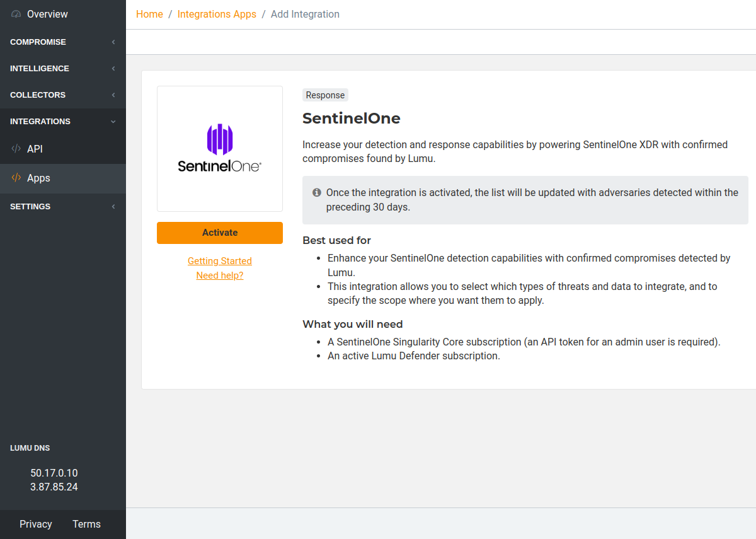
Task: Go to Home in breadcrumb
Action: point(149,14)
